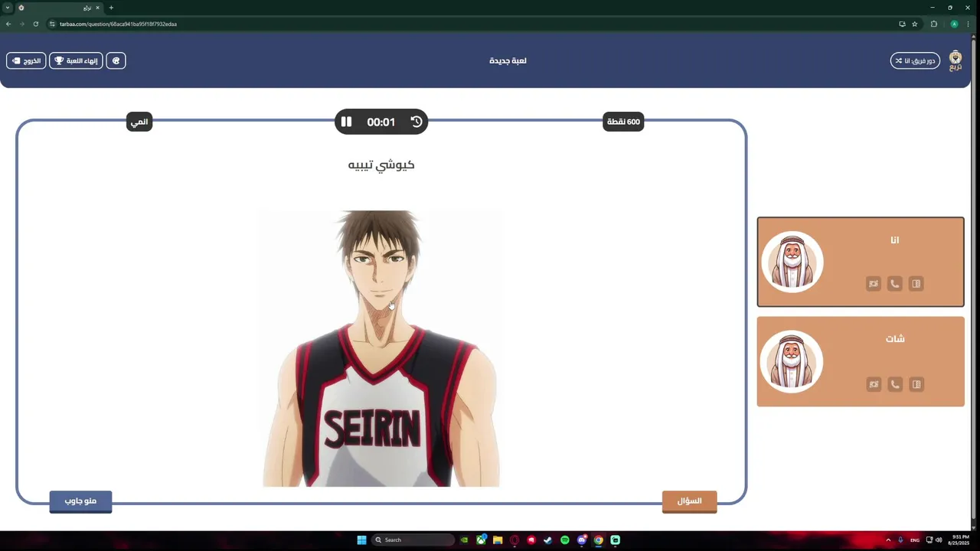
Task: Use the انا team left helper icon
Action: (x=874, y=284)
